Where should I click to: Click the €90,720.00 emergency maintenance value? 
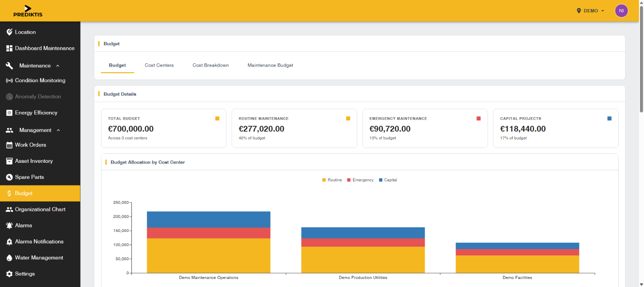coord(390,129)
